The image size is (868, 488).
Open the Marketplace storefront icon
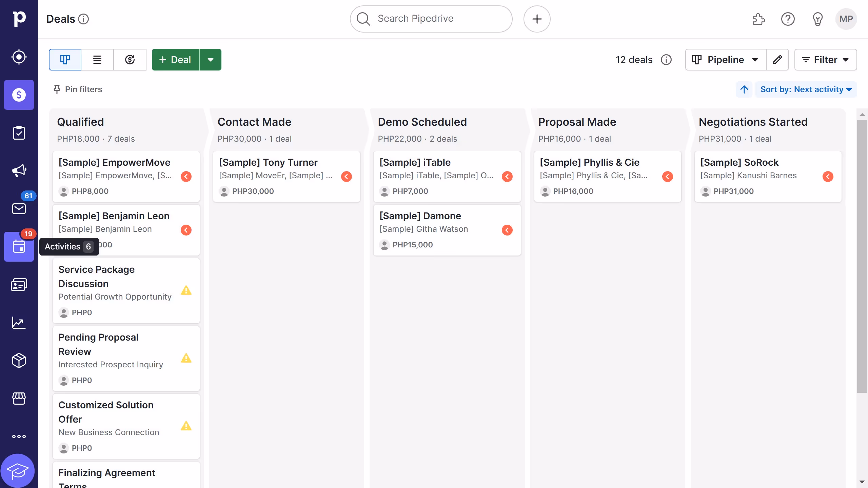[x=19, y=399]
